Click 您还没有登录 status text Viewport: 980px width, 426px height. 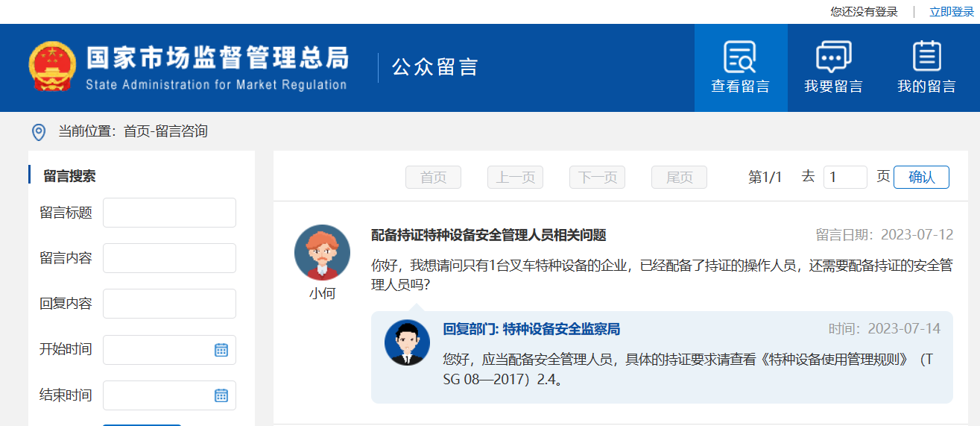(864, 12)
